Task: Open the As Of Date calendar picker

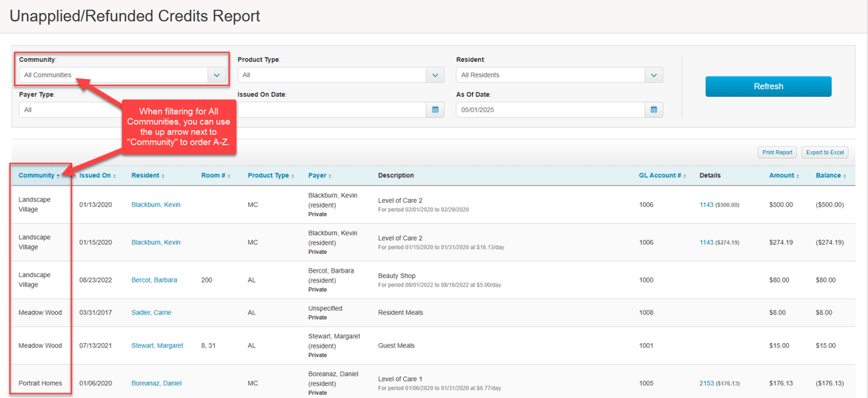Action: tap(654, 110)
